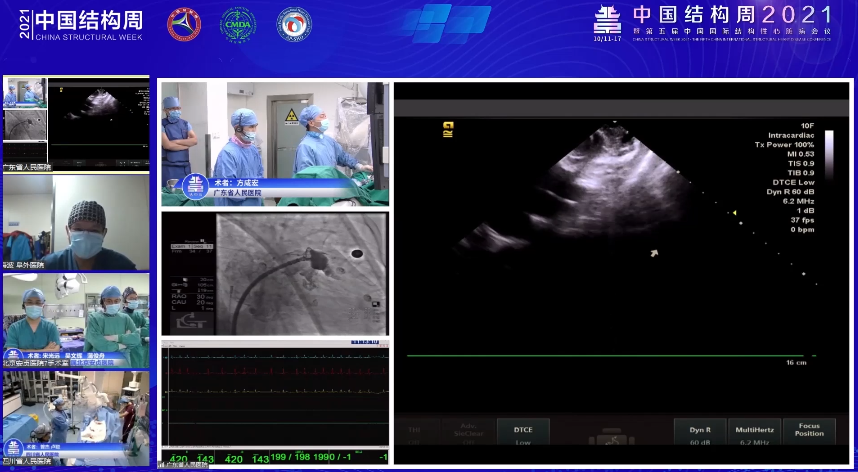Click the surgeon name badge logo in the operating room video
The image size is (858, 472).
tap(193, 186)
